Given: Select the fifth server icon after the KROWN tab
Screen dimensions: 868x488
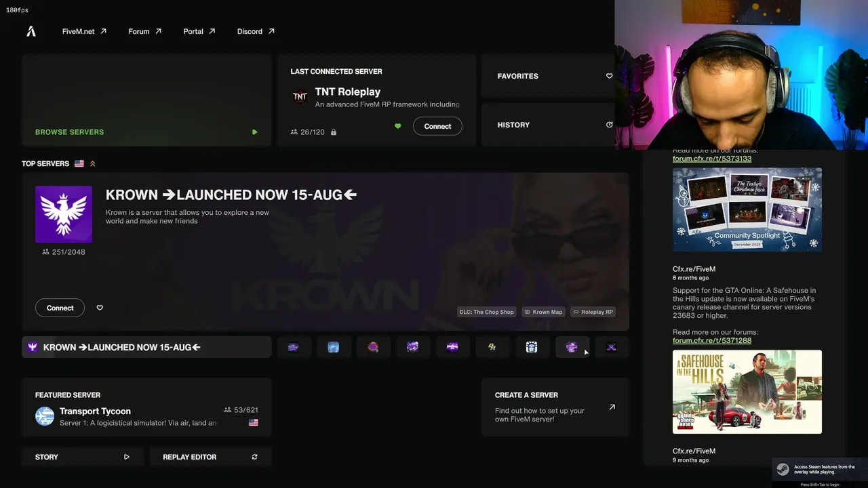Looking at the screenshot, I should (452, 347).
